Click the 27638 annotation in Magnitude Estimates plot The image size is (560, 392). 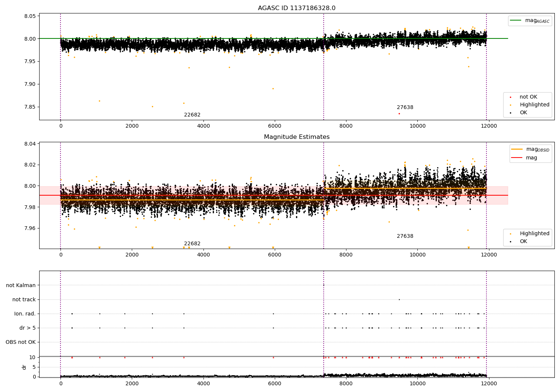[x=405, y=236]
